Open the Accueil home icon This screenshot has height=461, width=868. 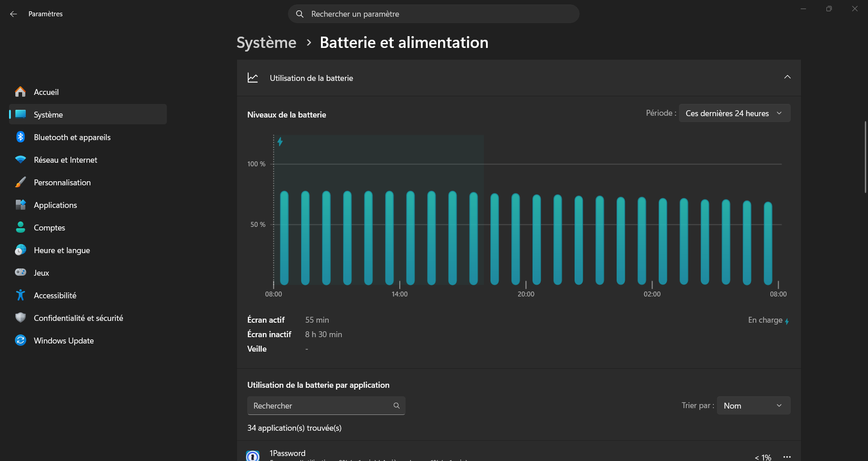click(20, 92)
